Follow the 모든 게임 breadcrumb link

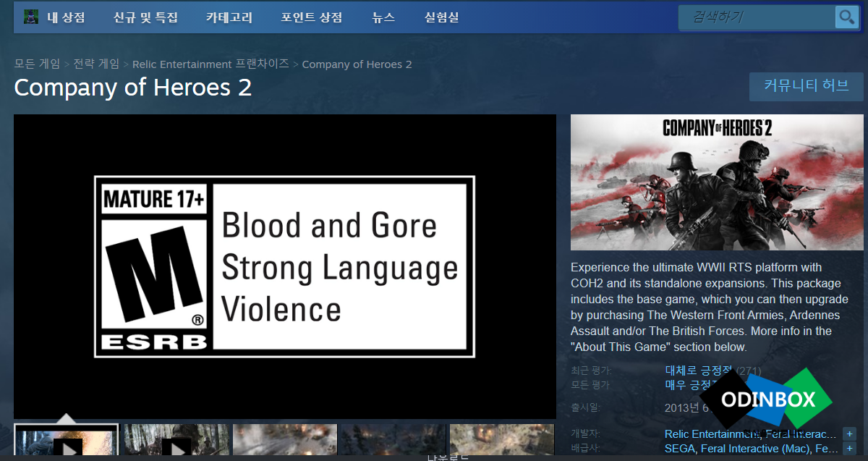pos(37,64)
